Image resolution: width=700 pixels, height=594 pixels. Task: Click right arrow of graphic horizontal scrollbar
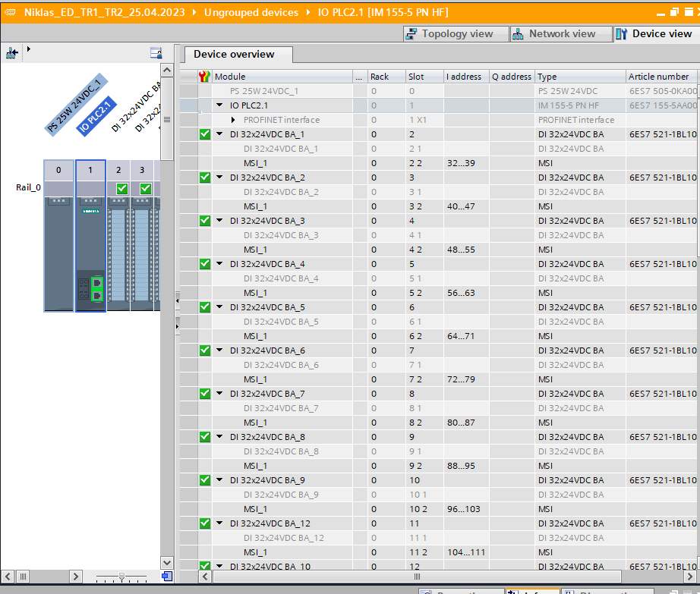(x=76, y=577)
